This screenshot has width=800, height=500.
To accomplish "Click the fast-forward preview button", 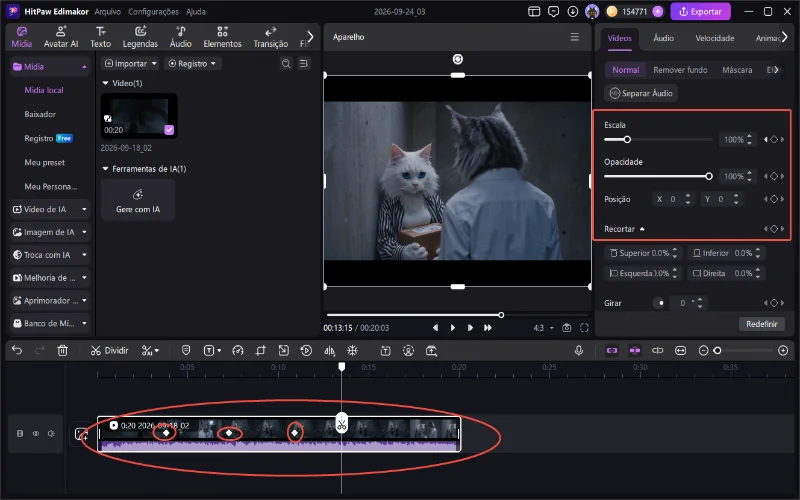I will tap(488, 328).
